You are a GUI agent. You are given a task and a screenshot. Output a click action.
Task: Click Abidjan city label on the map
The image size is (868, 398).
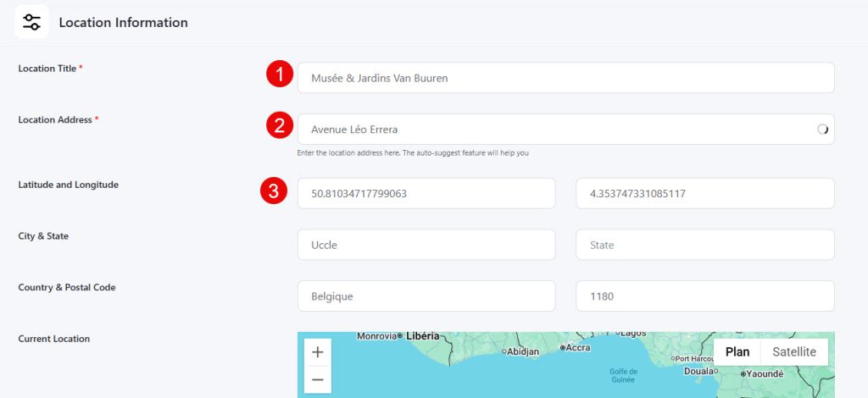(524, 351)
